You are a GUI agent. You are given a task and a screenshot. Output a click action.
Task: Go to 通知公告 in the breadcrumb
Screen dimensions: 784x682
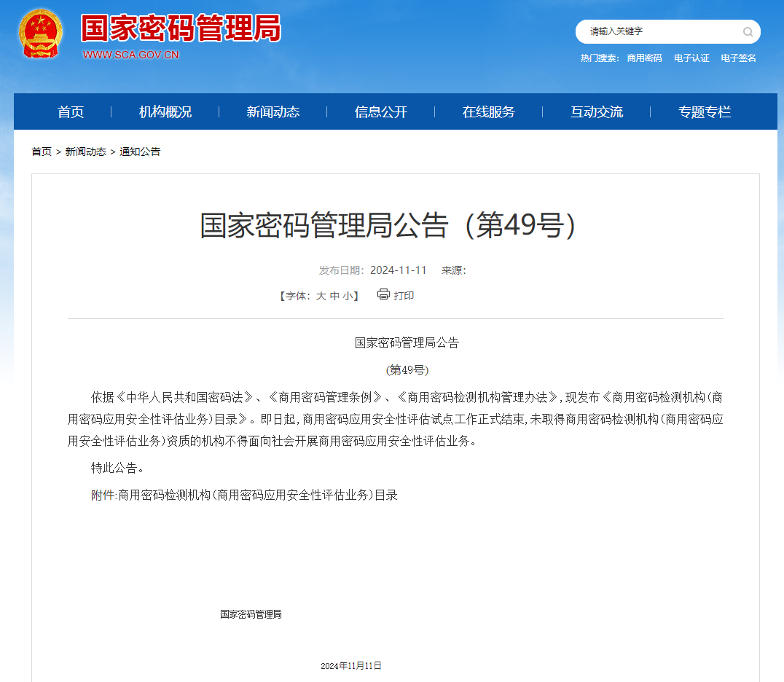(140, 152)
